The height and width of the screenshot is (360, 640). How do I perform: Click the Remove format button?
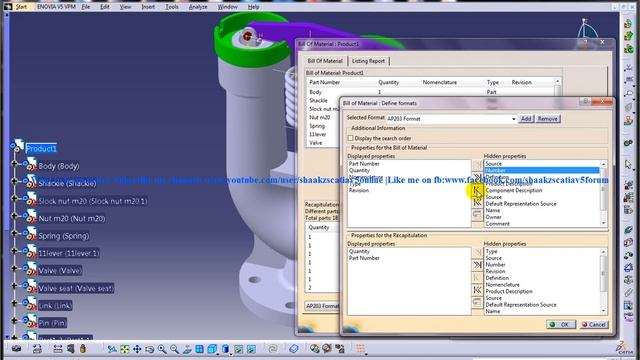pos(547,118)
